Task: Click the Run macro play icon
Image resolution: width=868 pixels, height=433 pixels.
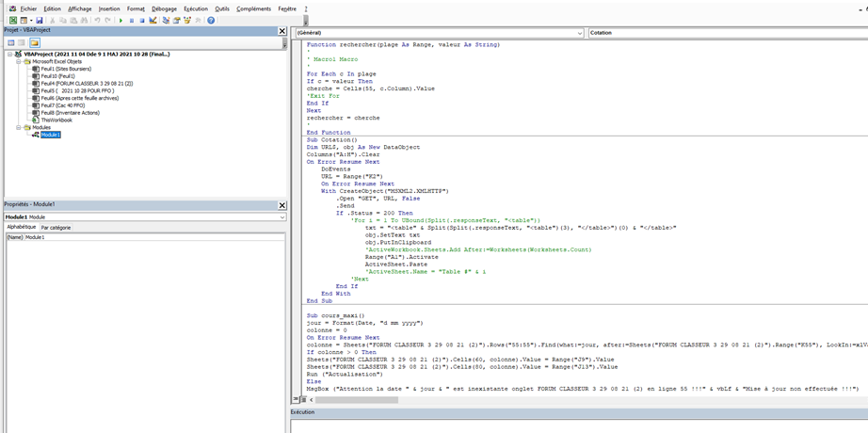Action: click(x=121, y=20)
